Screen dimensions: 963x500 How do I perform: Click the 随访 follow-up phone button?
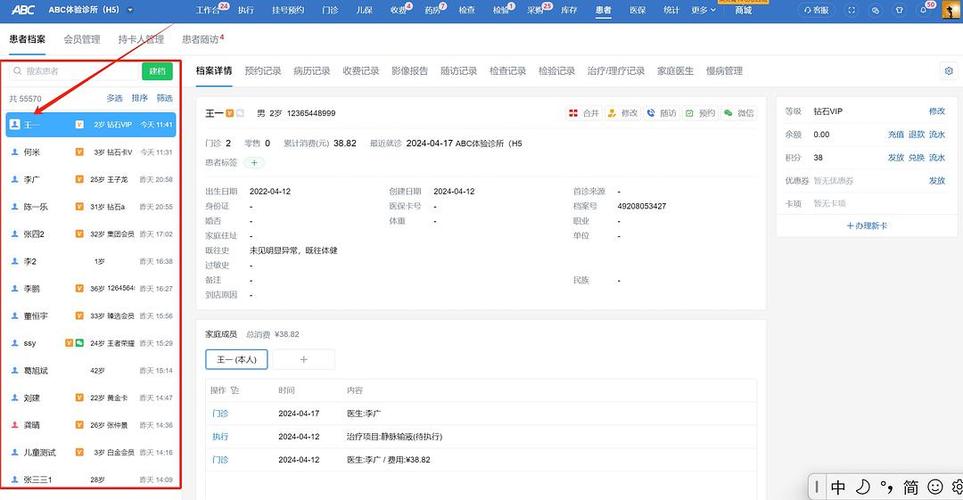(661, 113)
